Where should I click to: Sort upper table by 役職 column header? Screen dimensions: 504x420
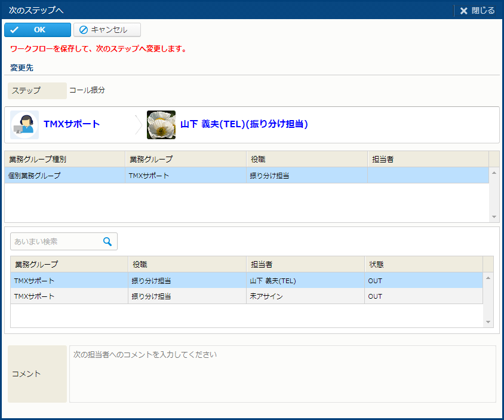pyautogui.click(x=307, y=160)
